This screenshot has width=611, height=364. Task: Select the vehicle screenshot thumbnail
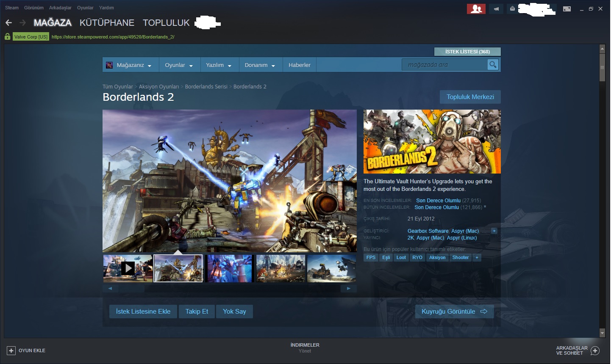331,268
